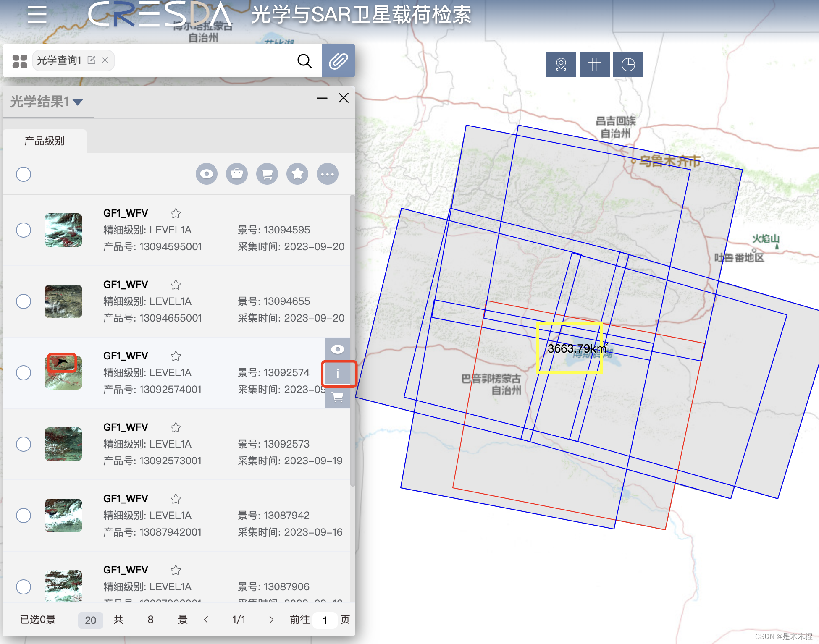Open the grid table view tool
Image resolution: width=819 pixels, height=644 pixels.
(x=594, y=65)
